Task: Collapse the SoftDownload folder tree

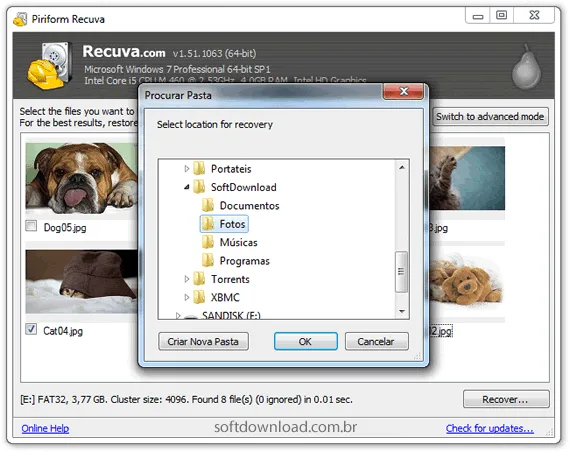Action: (186, 187)
